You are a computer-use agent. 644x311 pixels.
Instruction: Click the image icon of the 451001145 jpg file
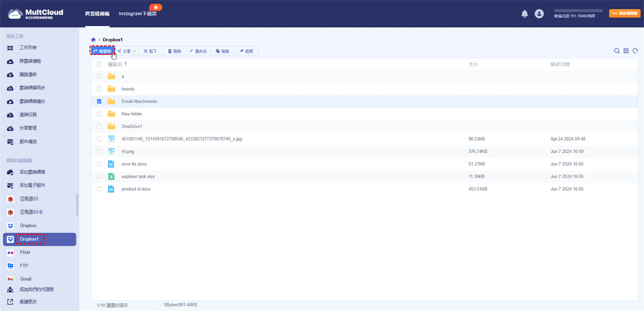point(112,139)
